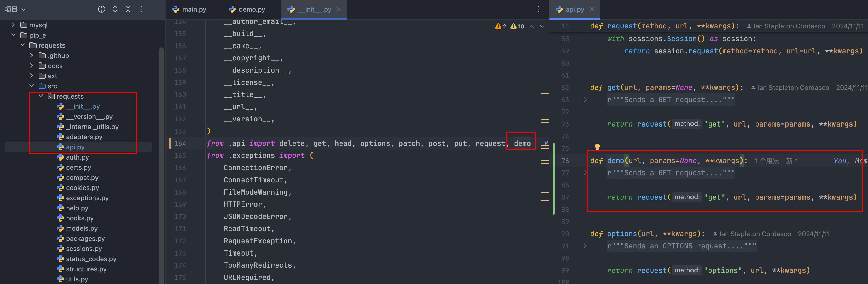Click the collapse all tree icon
The width and height of the screenshot is (868, 284).
pyautogui.click(x=128, y=9)
